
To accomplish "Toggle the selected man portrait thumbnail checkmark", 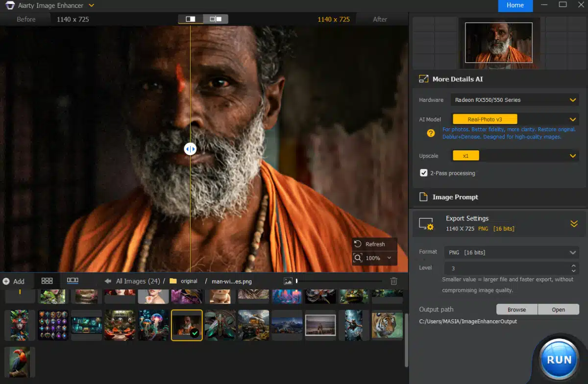I will [195, 332].
